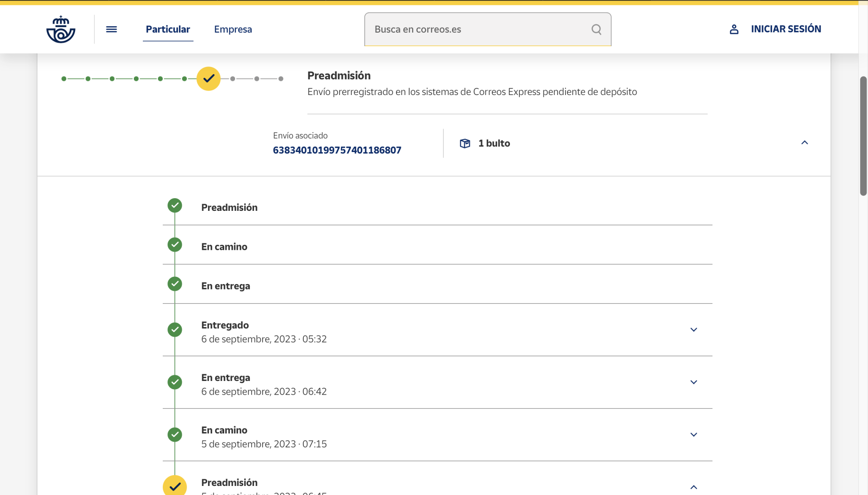The height and width of the screenshot is (495, 868).
Task: Click the green check beside 'En camino'
Action: 175,245
